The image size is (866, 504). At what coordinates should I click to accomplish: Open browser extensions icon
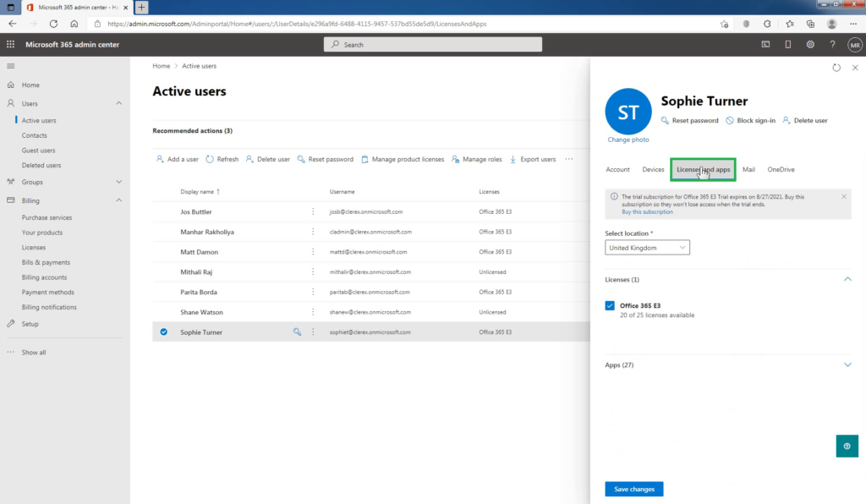tap(767, 24)
